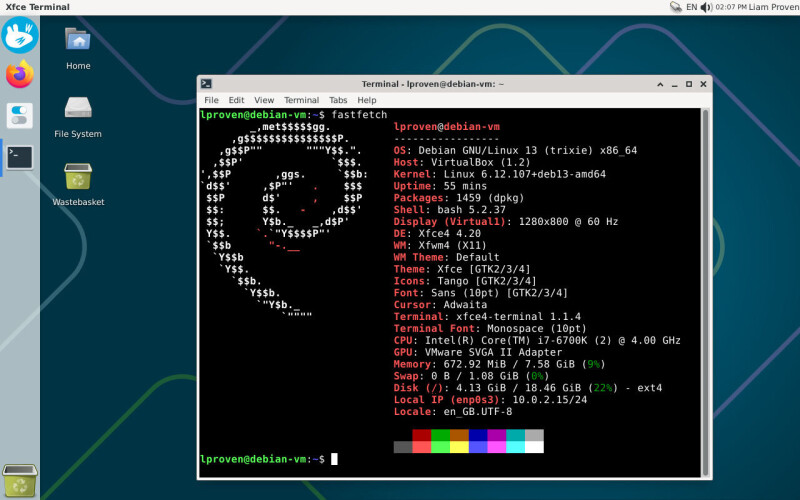Click the 'CPU: Intel(R) Core(TM) i7-6700K' line
Viewport: 800px width, 500px height.
(x=537, y=340)
